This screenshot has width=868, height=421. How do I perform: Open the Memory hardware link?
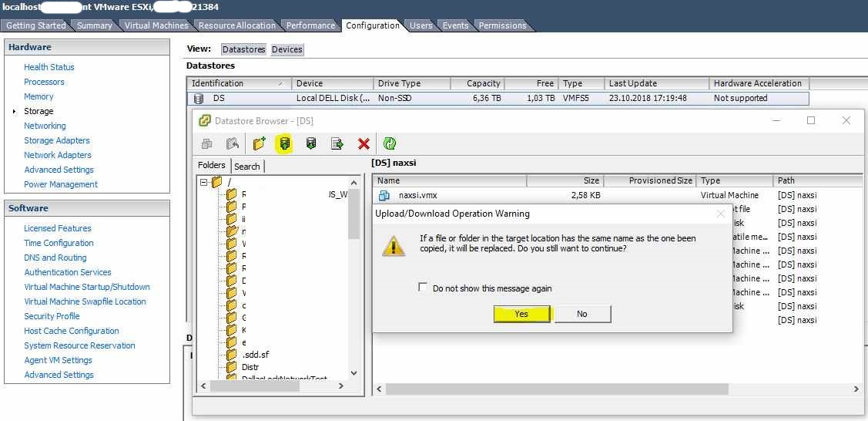39,96
